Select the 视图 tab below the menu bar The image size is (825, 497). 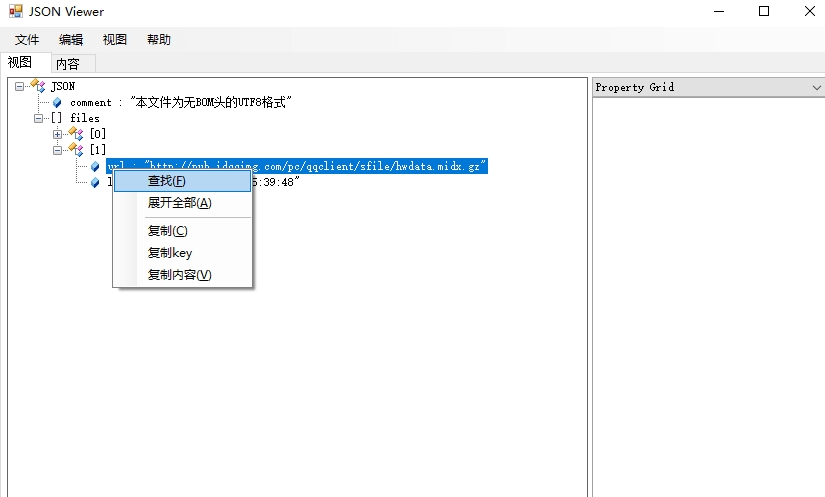26,62
